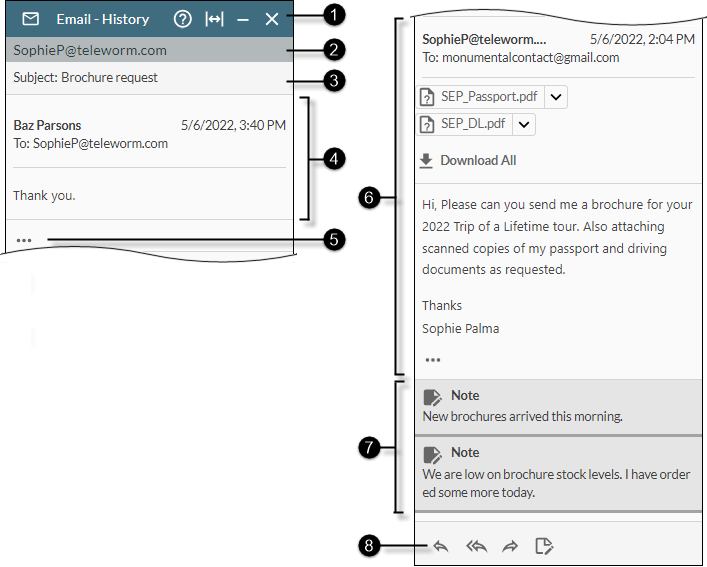Expand the ellipsis below Sophie Palma signature

coord(432,359)
